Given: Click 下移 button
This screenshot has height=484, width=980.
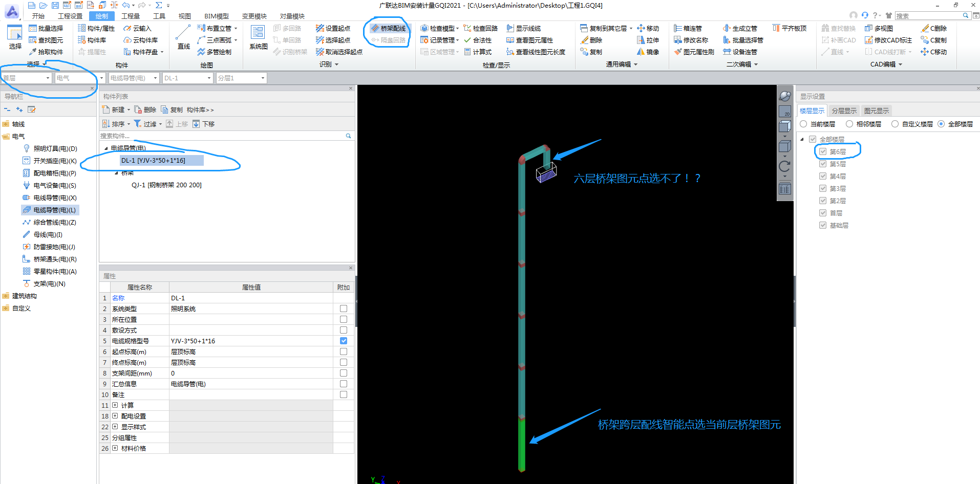Looking at the screenshot, I should [x=204, y=124].
